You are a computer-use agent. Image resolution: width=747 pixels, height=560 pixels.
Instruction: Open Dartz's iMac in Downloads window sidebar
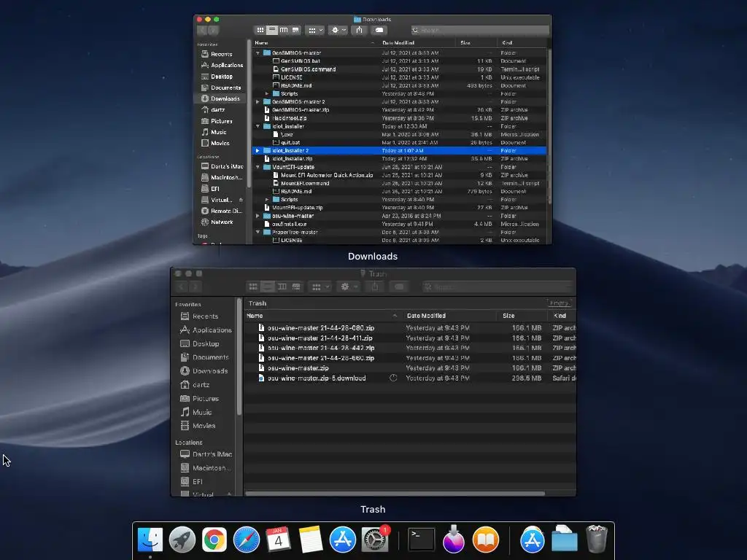(x=221, y=166)
